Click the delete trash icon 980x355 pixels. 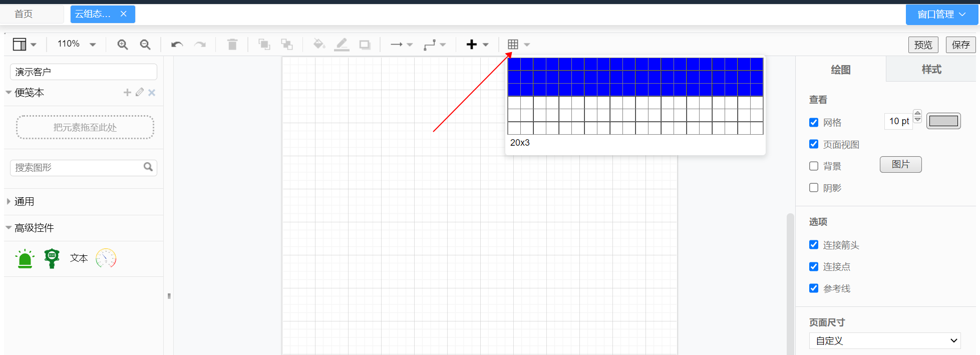(x=232, y=45)
